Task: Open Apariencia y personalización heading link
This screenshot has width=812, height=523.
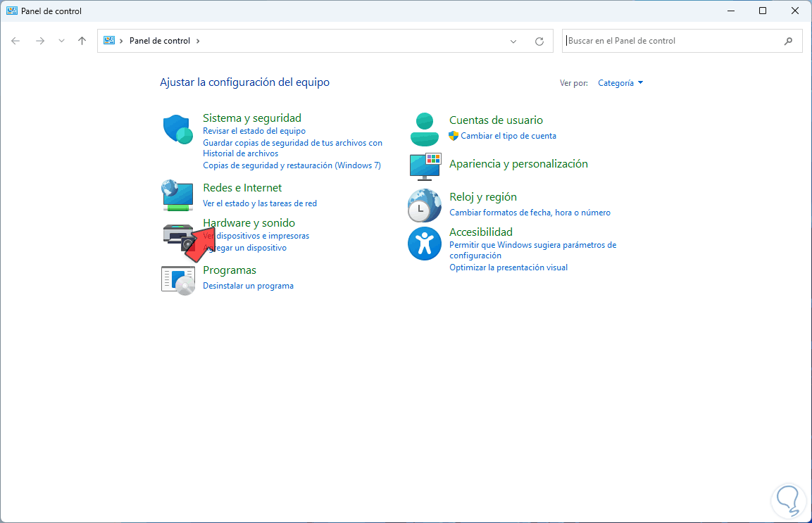Action: pos(518,164)
